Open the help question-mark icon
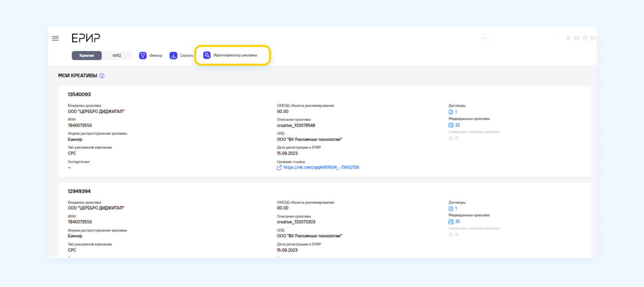Viewport: 644px width, 287px height. pos(585,38)
